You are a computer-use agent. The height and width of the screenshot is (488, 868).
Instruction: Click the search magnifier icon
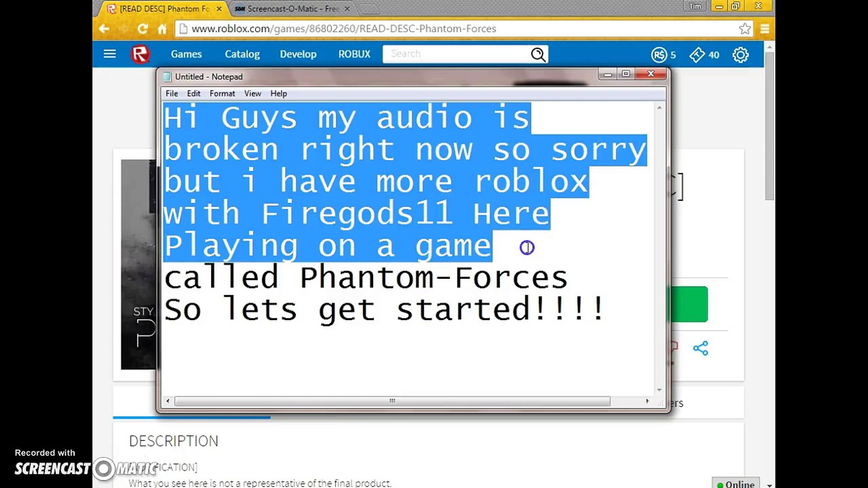538,55
